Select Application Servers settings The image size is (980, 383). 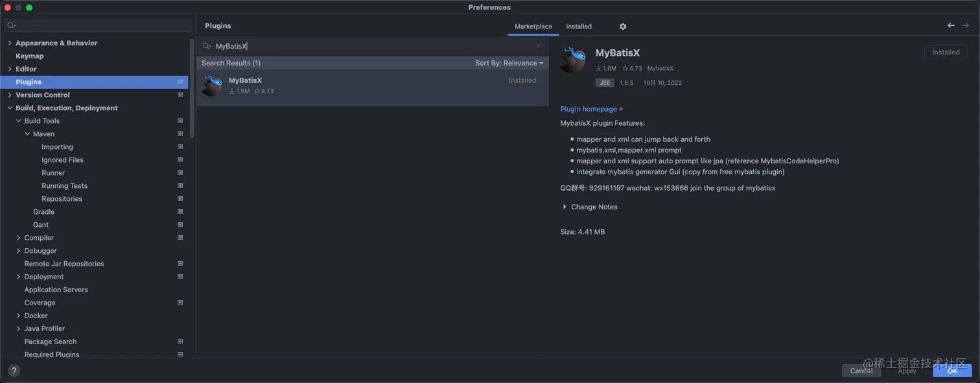click(x=56, y=290)
